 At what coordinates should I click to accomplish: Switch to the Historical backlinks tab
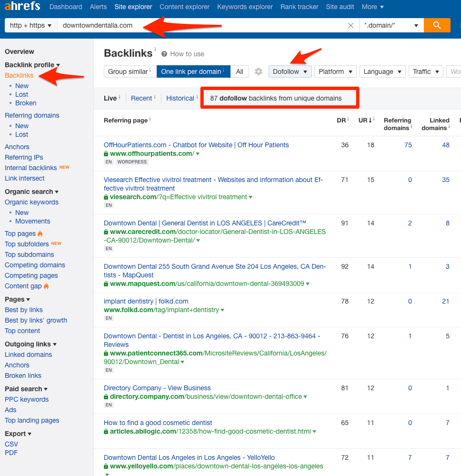[180, 98]
